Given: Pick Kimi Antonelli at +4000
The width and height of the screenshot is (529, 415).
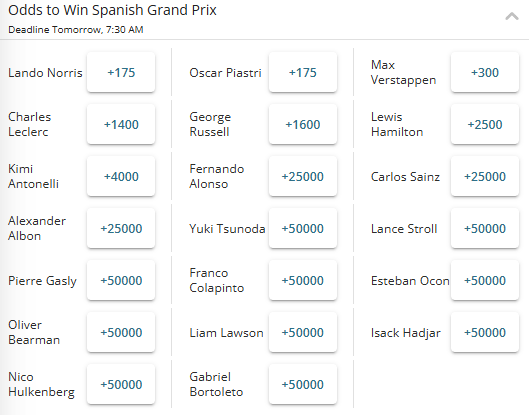Looking at the screenshot, I should 121,176.
